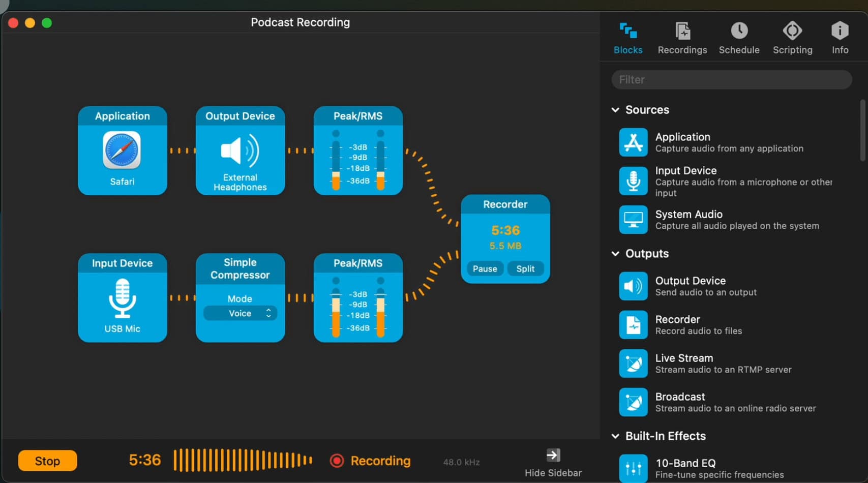Click the External Headphones speaker icon

(x=240, y=150)
